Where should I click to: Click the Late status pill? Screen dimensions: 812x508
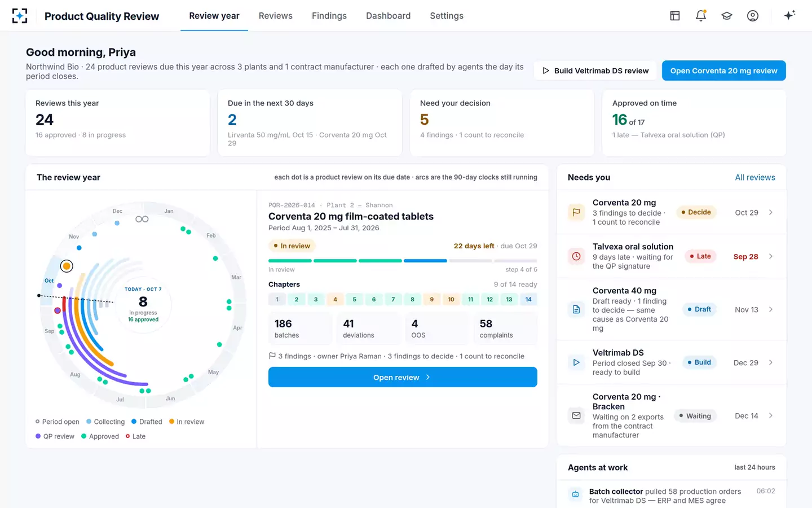click(700, 256)
